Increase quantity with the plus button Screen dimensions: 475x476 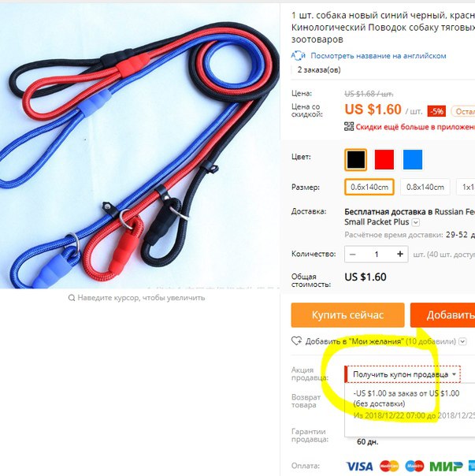[400, 254]
